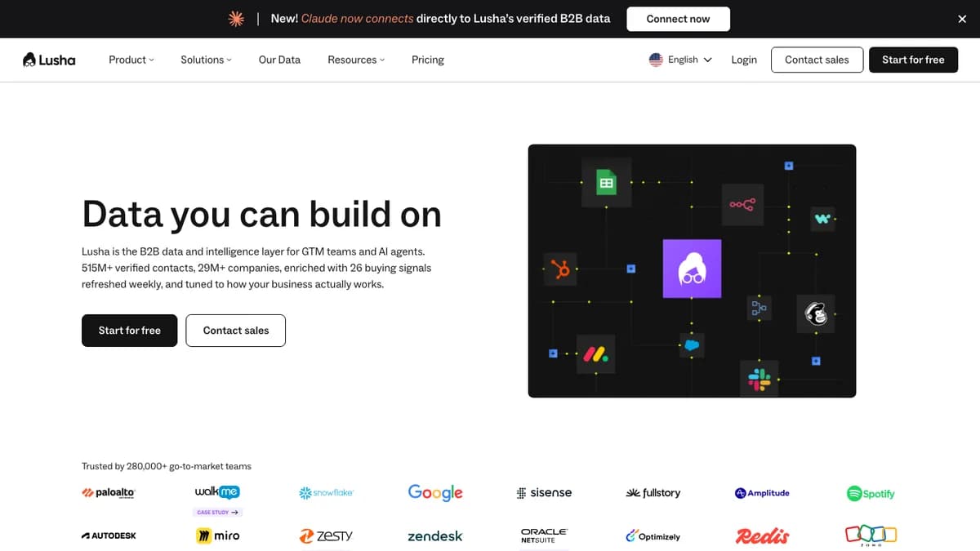
Task: Click "Trusted by 280,000+ go-to-market teams" text
Action: [167, 466]
